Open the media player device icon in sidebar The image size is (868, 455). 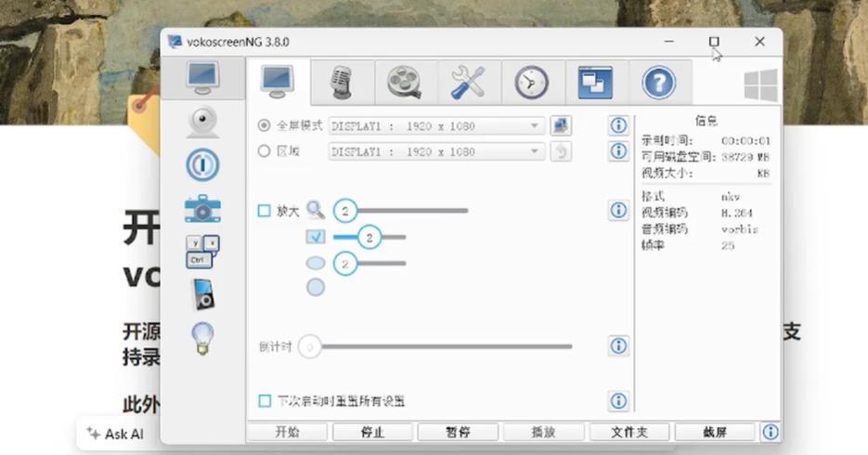pos(202,294)
